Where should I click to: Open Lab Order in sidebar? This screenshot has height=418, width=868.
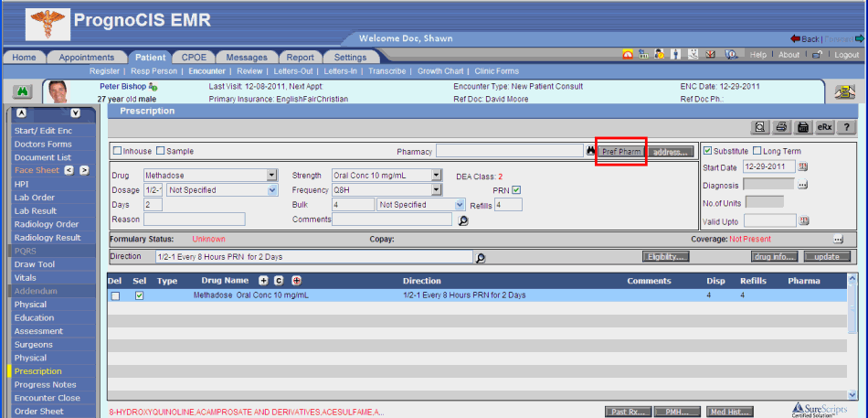coord(35,198)
